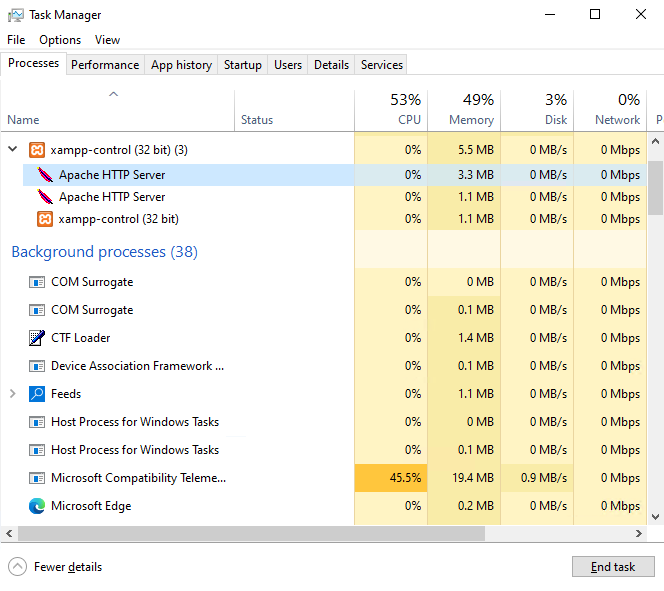
Task: Switch to the App history tab
Action: [181, 65]
